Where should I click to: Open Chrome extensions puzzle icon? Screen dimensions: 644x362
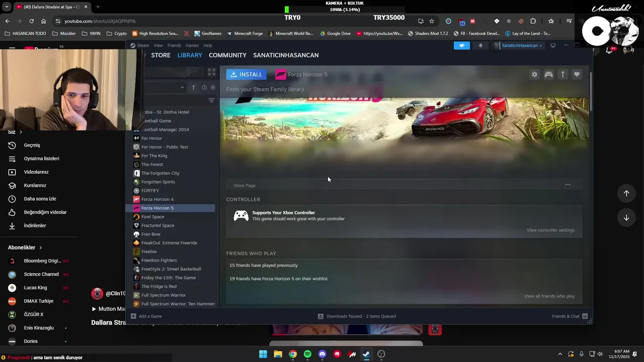533,21
